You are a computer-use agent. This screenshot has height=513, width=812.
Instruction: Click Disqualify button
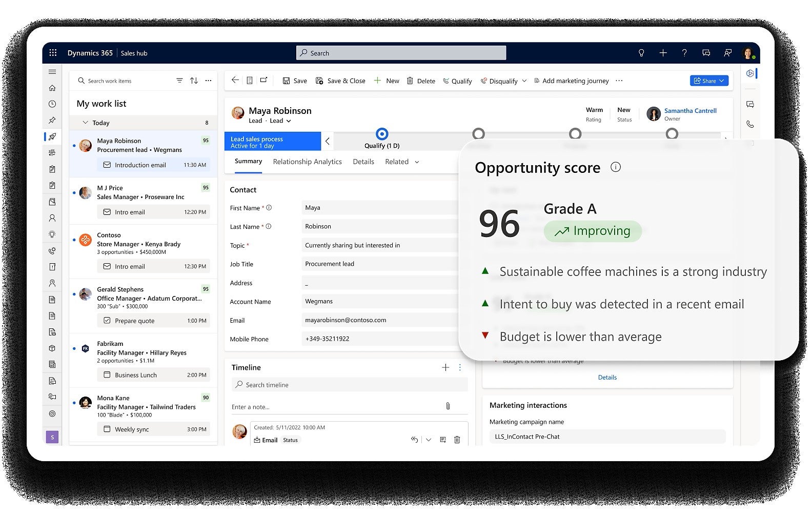[499, 81]
